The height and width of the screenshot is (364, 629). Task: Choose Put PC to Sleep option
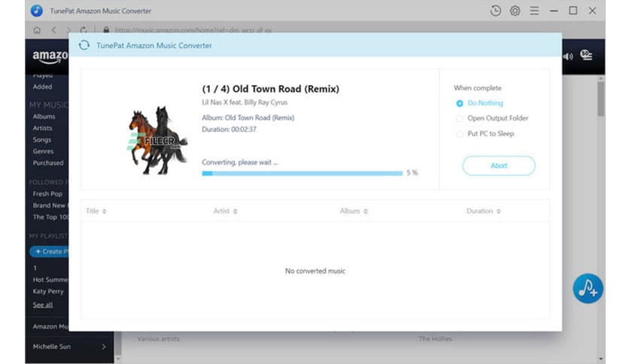(x=485, y=134)
